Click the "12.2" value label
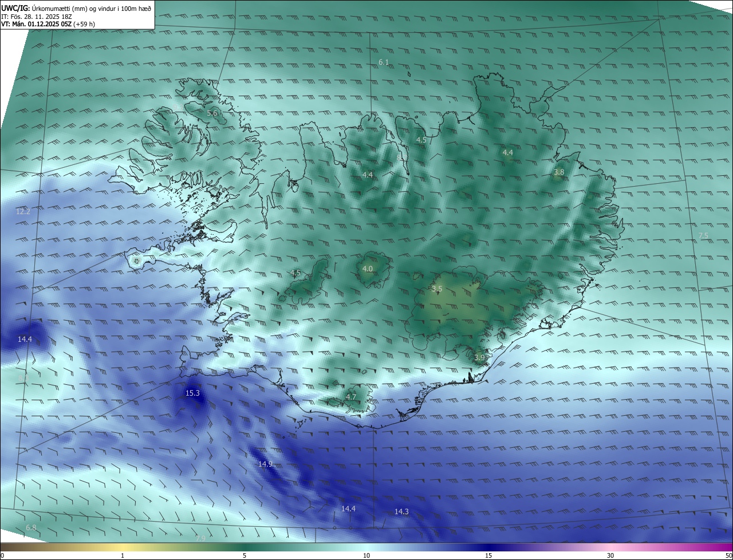The height and width of the screenshot is (560, 733). pos(23,211)
